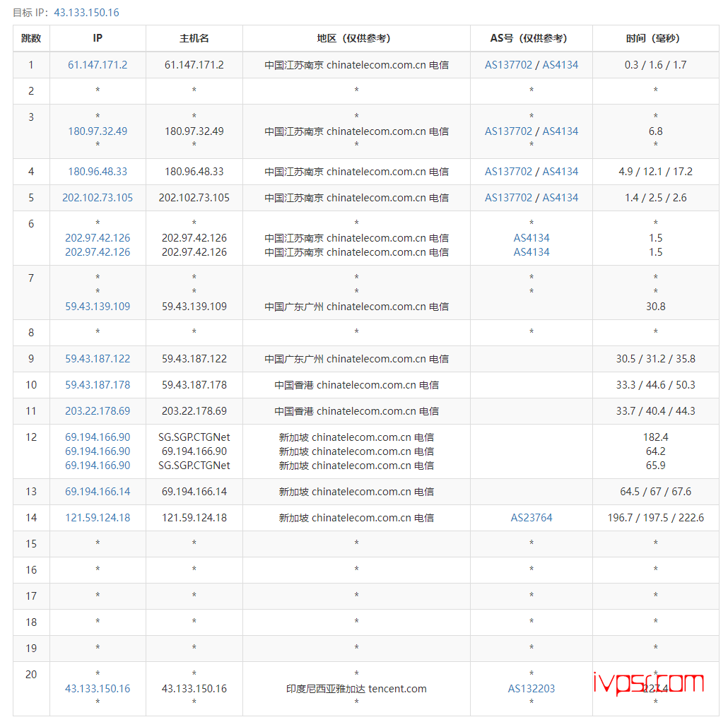Image resolution: width=728 pixels, height=722 pixels.
Task: Open AS137702 link in hop 4 row
Action: (508, 172)
